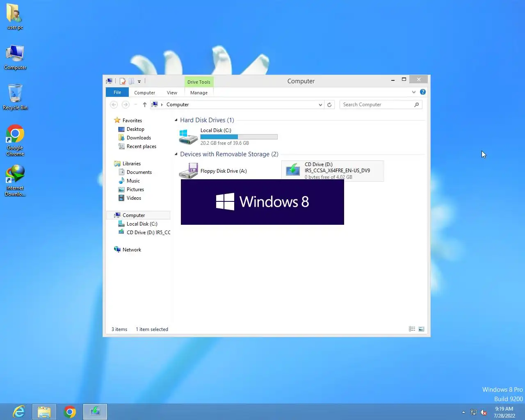This screenshot has width=525, height=420.
Task: Collapse Devices with Removable Storage group
Action: (176, 154)
